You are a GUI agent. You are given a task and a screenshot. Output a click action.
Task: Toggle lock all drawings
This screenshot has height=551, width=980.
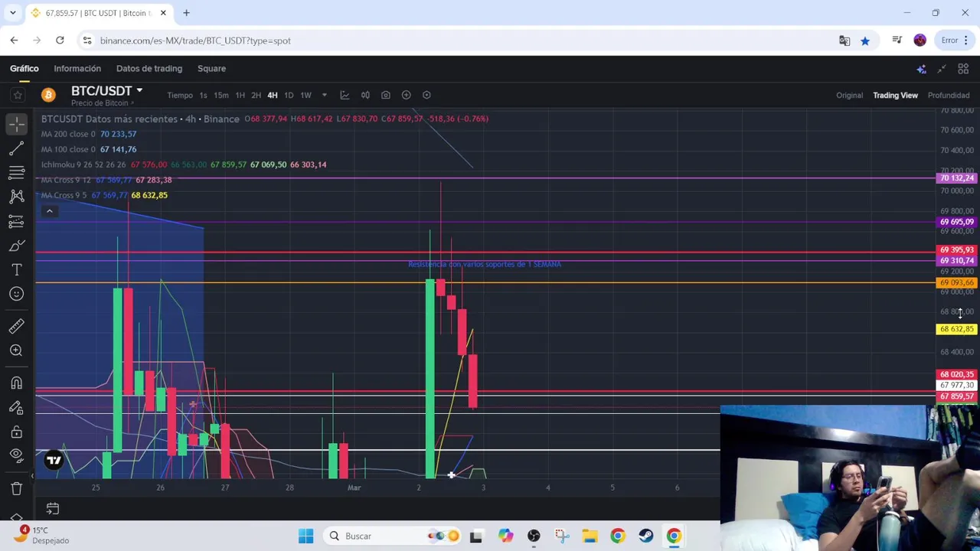tap(16, 432)
